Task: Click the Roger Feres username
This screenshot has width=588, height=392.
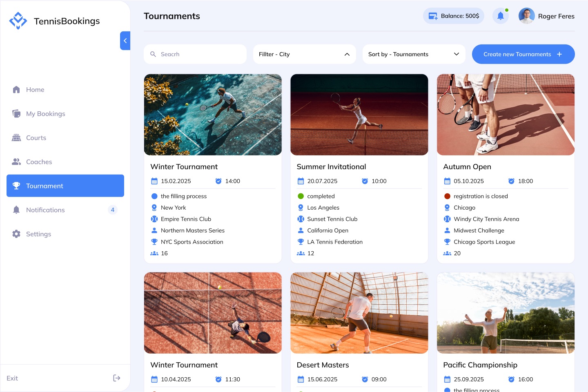Action: tap(556, 16)
